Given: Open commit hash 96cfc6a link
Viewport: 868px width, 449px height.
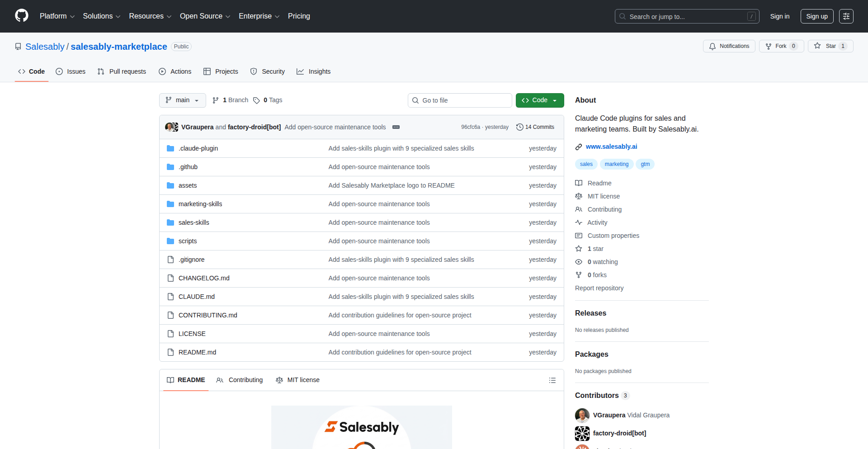Looking at the screenshot, I should point(471,127).
